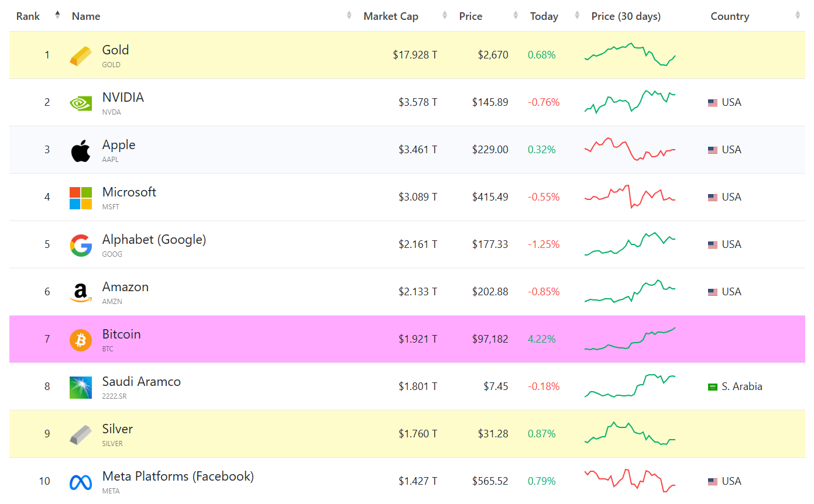
Task: Open the Bitcoin asset link
Action: coord(121,334)
